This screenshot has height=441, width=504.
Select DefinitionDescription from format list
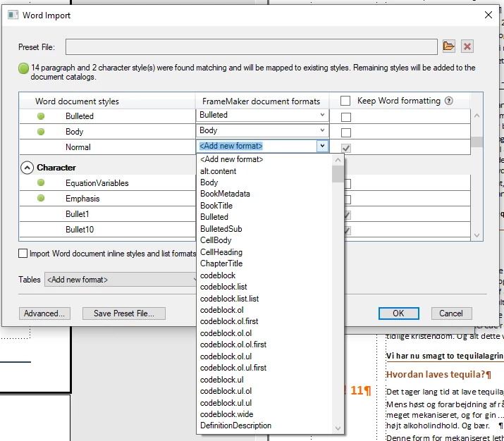235,426
